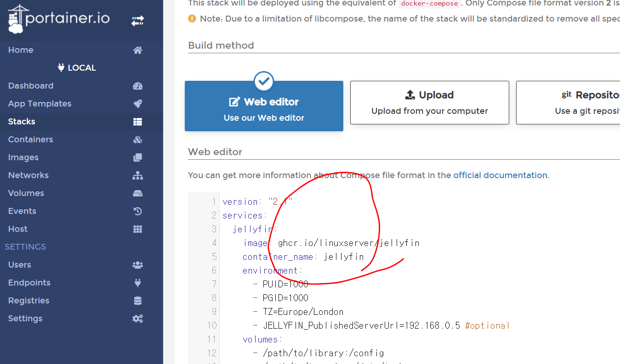Choose the git Repository build method
620x364 pixels.
click(x=568, y=102)
